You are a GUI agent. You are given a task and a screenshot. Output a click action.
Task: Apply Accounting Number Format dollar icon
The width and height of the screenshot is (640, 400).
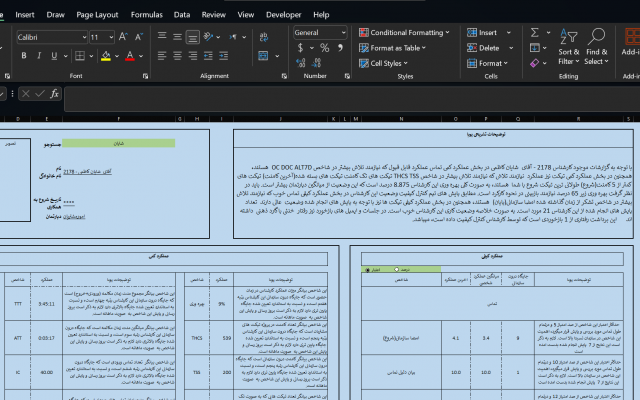(300, 48)
